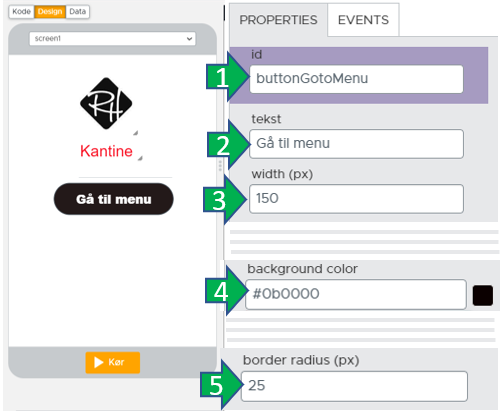
Task: Click the green arrow marked 1
Action: coord(228,77)
